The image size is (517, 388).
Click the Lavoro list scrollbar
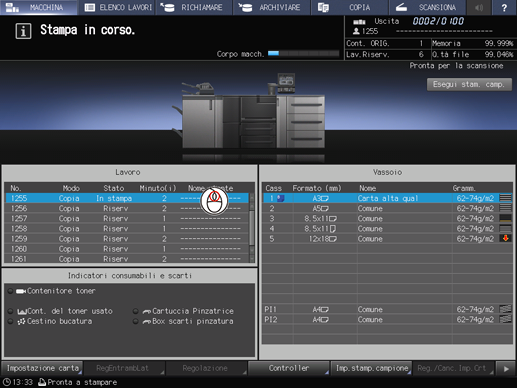click(252, 228)
